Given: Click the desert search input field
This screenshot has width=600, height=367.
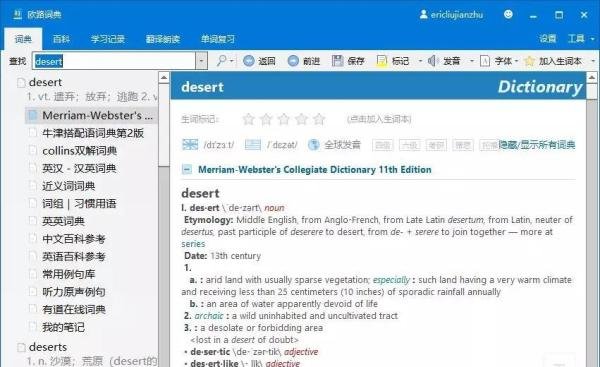Looking at the screenshot, I should [x=114, y=61].
